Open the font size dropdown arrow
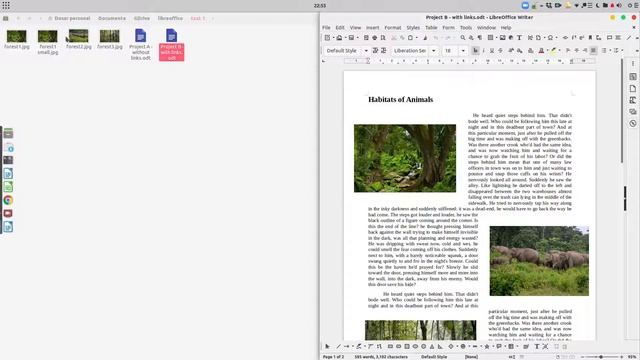The image size is (640, 360). pos(463,51)
